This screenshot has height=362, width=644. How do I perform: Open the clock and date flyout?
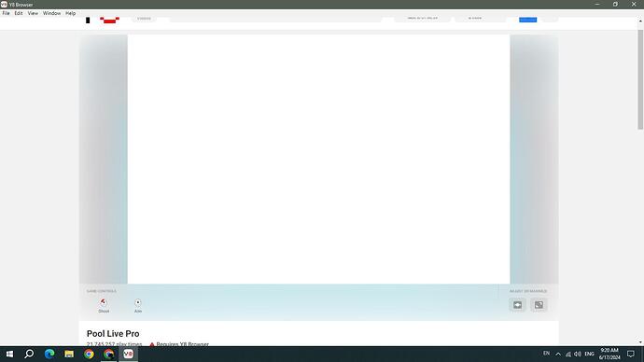609,354
